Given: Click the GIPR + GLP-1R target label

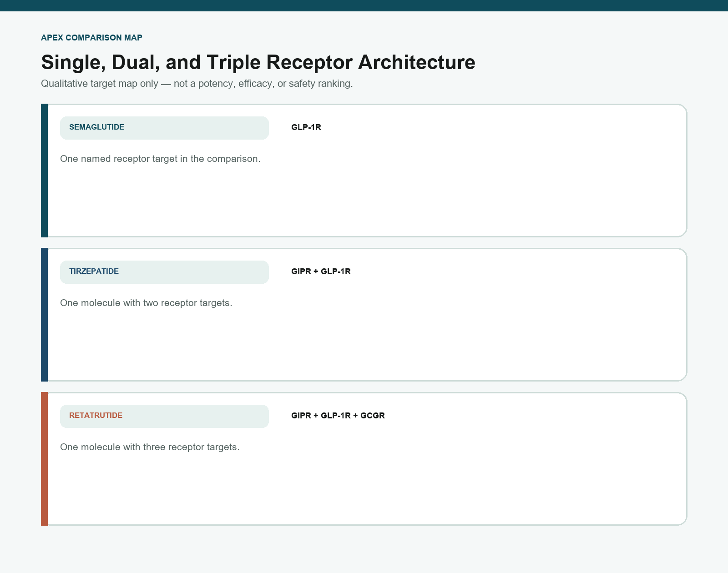Looking at the screenshot, I should click(x=321, y=271).
